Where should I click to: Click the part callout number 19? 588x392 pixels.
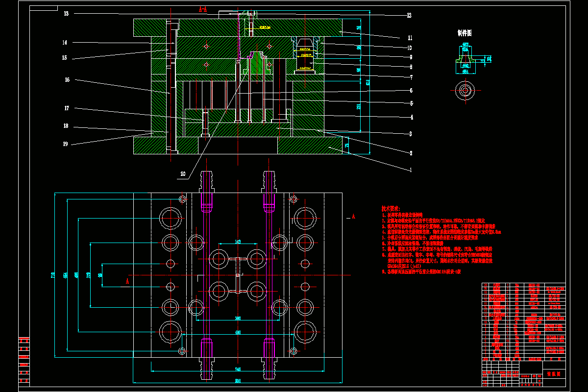tap(66, 144)
